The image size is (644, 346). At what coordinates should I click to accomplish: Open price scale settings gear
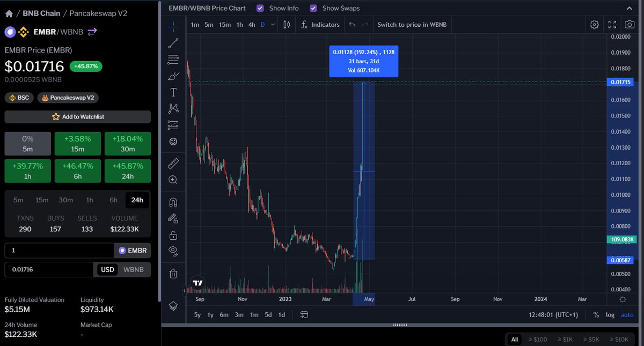coord(623,299)
